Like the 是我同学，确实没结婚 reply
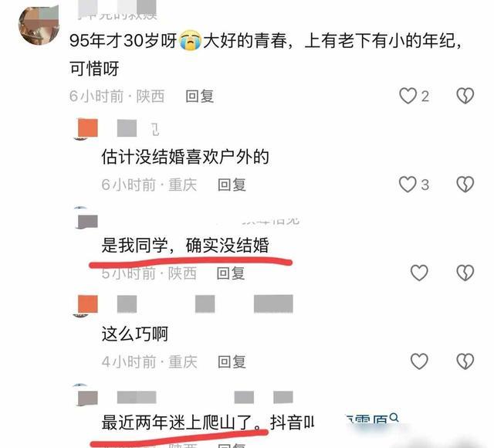Image resolution: width=494 pixels, height=448 pixels. 419,273
